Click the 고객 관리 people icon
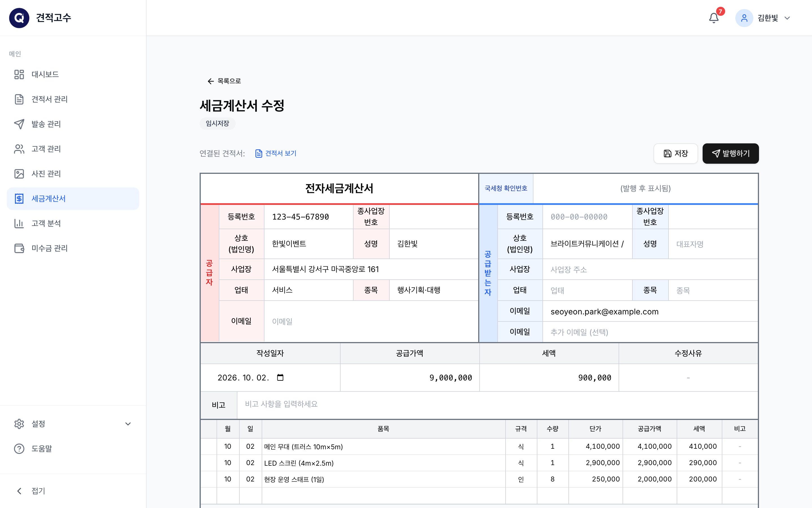The height and width of the screenshot is (508, 812). (x=19, y=149)
